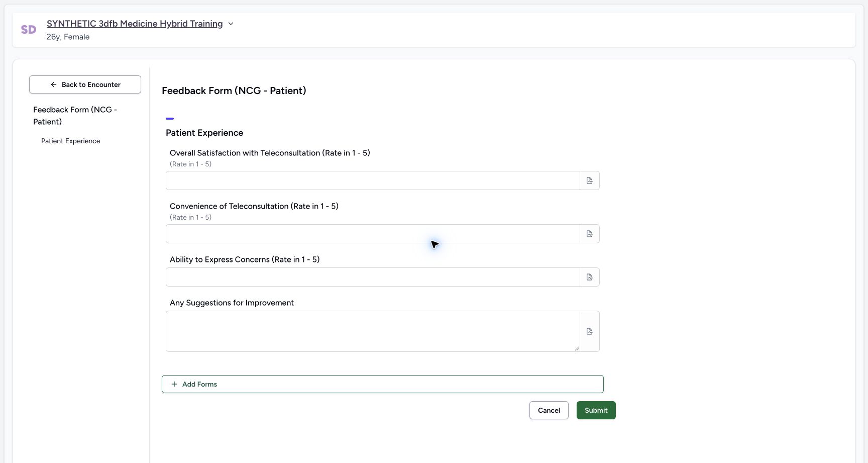Click the note icon beside Ability to Express Concerns field
The width and height of the screenshot is (868, 463).
coord(590,277)
